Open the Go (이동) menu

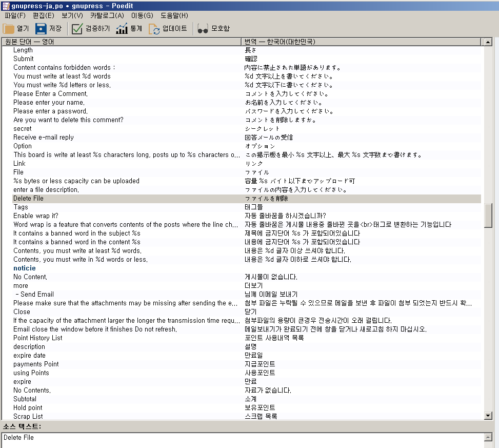(x=142, y=16)
